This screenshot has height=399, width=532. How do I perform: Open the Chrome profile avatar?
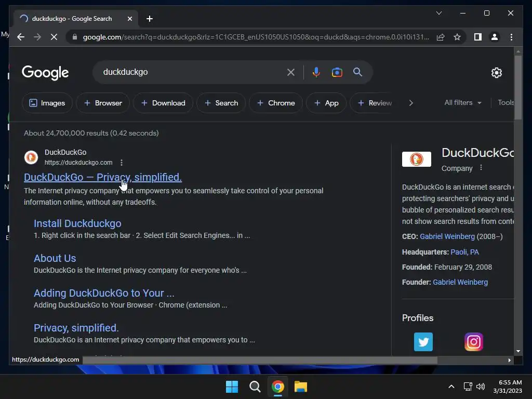pyautogui.click(x=495, y=37)
